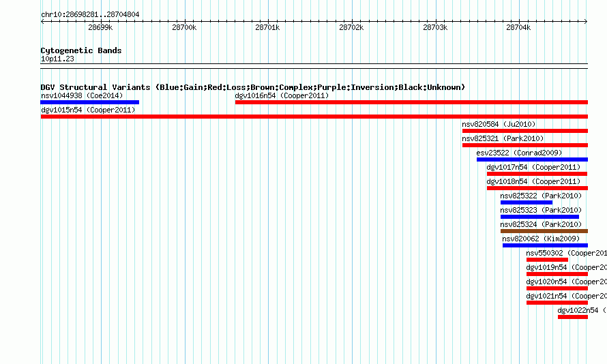Open nsv825322 (Park2010) label
This screenshot has height=364, width=607.
541,196
